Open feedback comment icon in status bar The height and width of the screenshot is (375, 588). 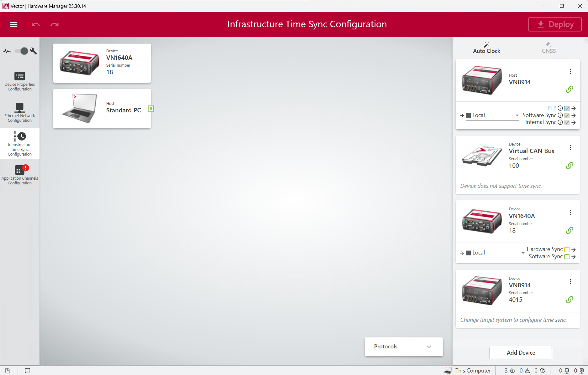tap(28, 371)
